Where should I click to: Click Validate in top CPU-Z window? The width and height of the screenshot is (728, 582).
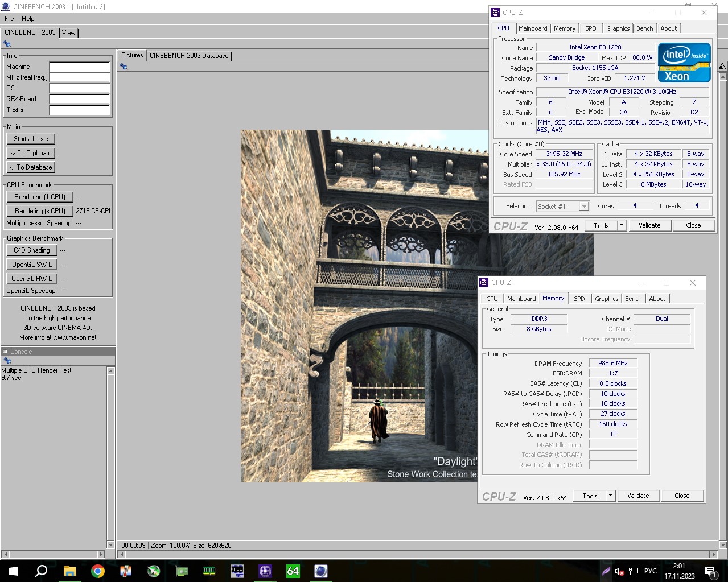pyautogui.click(x=649, y=225)
